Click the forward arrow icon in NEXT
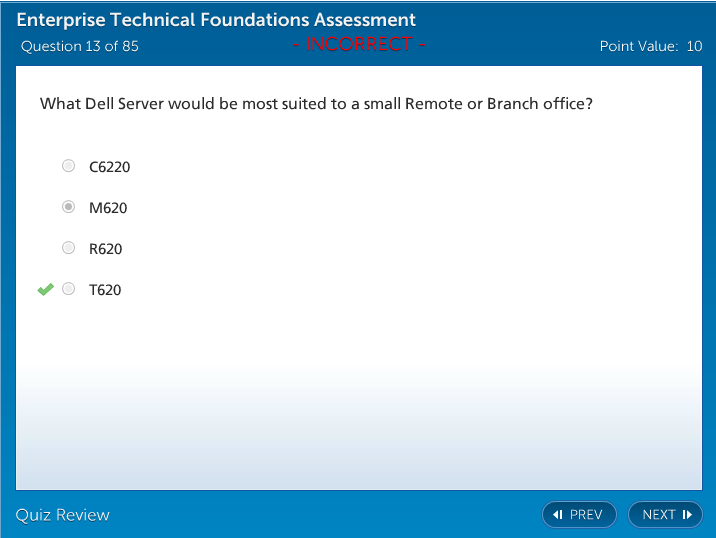Screen dimensions: 716x538 pyautogui.click(x=687, y=515)
